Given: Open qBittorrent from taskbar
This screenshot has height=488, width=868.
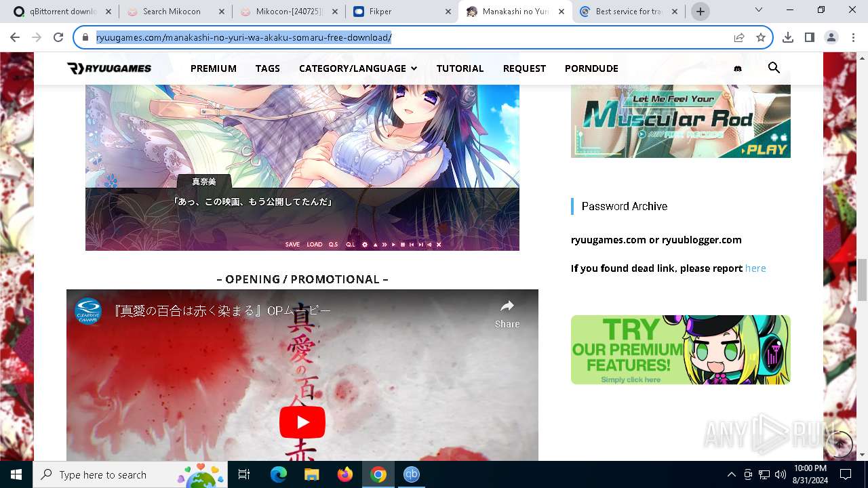Looking at the screenshot, I should click(x=412, y=474).
